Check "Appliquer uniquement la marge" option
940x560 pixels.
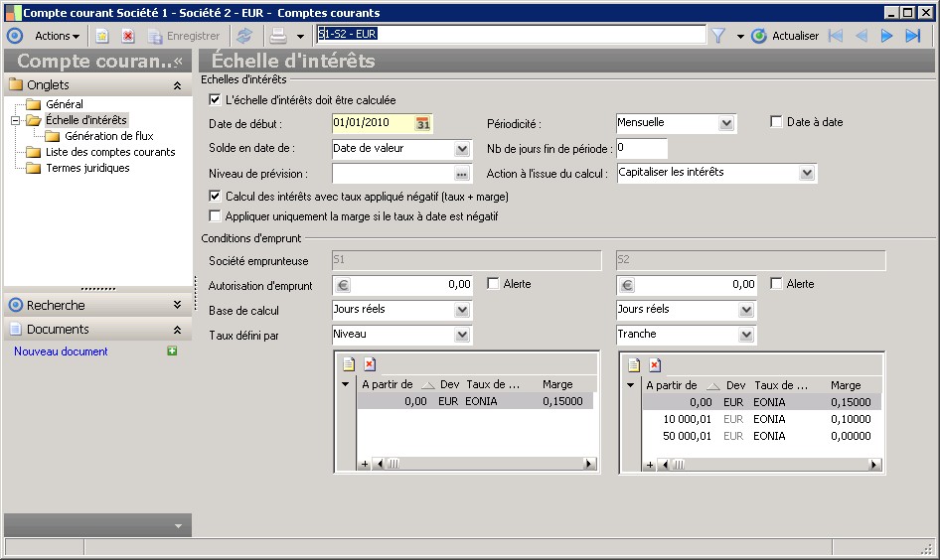pyautogui.click(x=215, y=215)
